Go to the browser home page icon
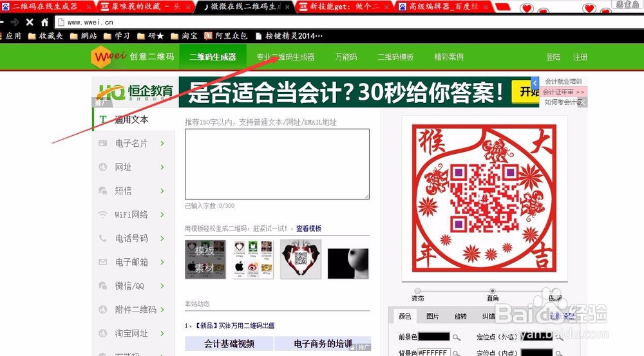Image resolution: width=644 pixels, height=356 pixels. click(44, 22)
